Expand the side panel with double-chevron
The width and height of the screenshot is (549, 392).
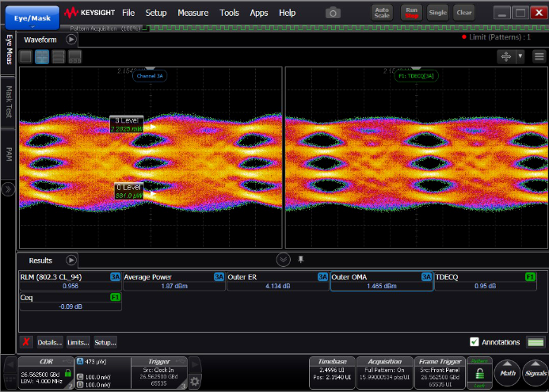(9, 189)
